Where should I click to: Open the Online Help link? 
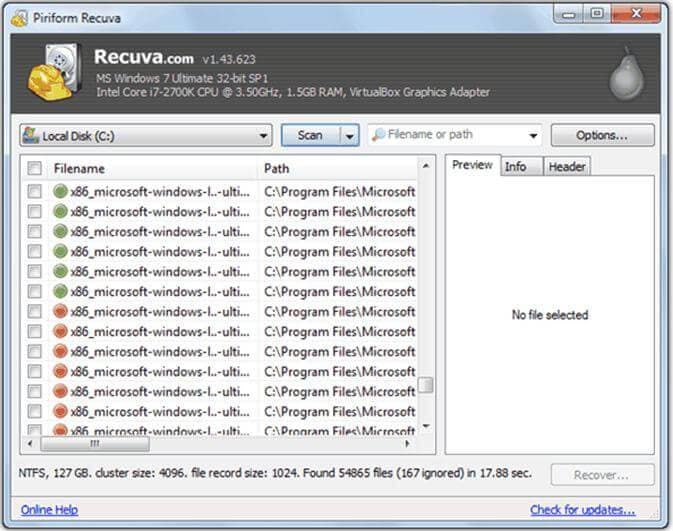[x=49, y=510]
